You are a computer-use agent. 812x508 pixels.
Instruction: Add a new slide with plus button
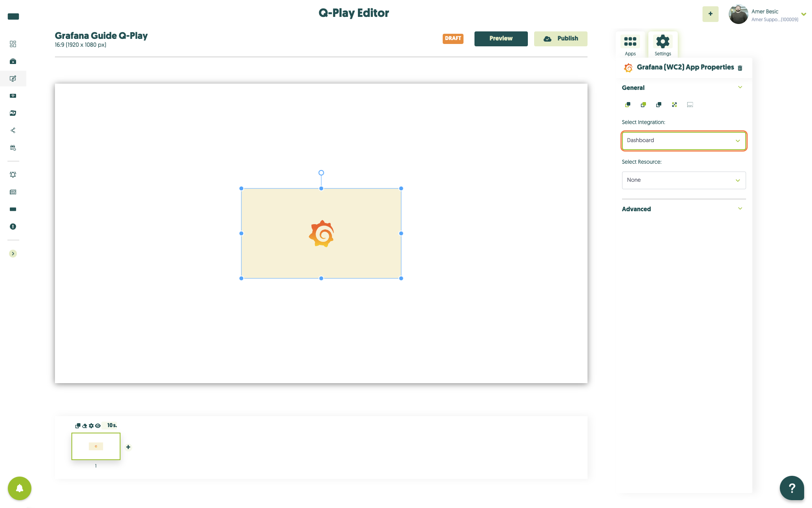[128, 447]
